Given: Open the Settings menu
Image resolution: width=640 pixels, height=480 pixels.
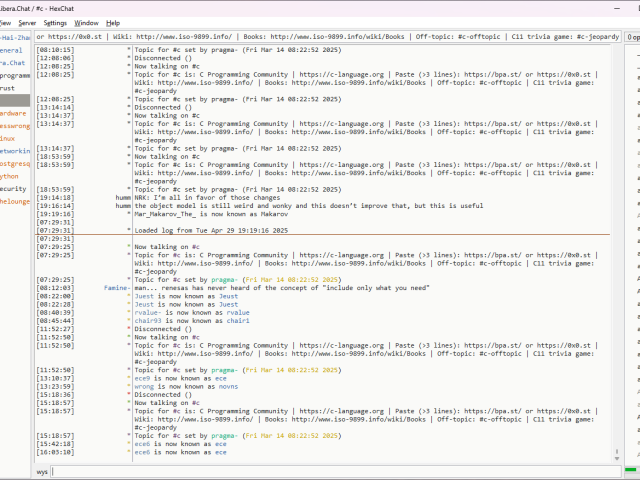Looking at the screenshot, I should click(x=55, y=22).
